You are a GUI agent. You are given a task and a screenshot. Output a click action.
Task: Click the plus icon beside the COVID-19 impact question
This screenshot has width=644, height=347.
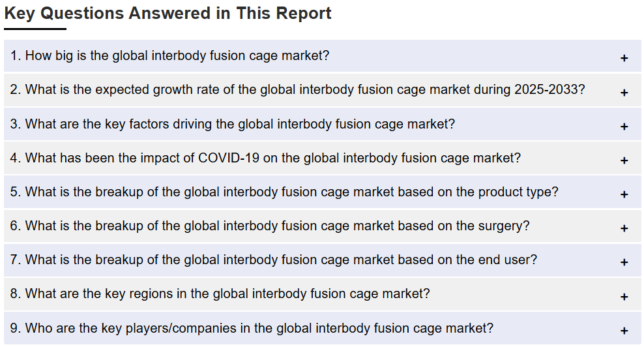[624, 160]
